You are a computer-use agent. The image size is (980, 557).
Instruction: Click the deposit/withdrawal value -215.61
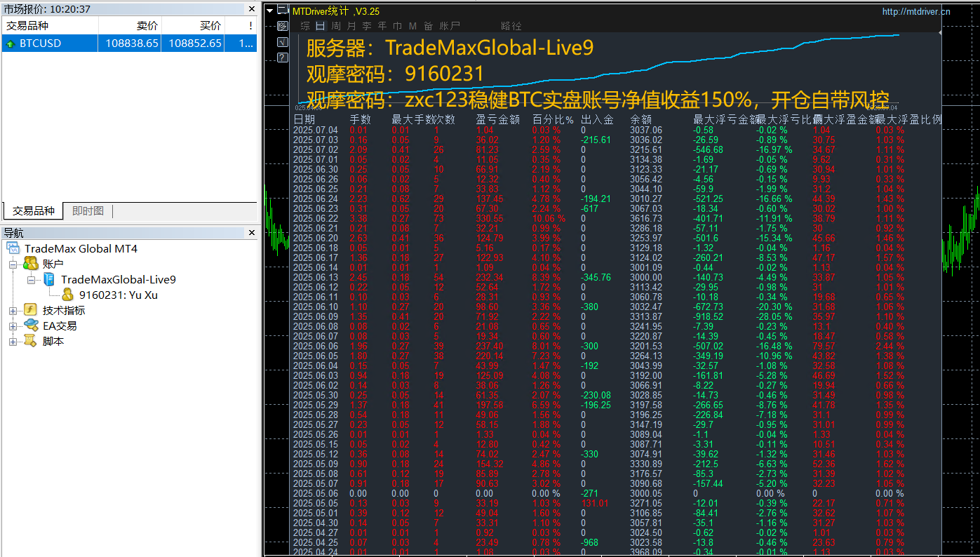point(596,140)
